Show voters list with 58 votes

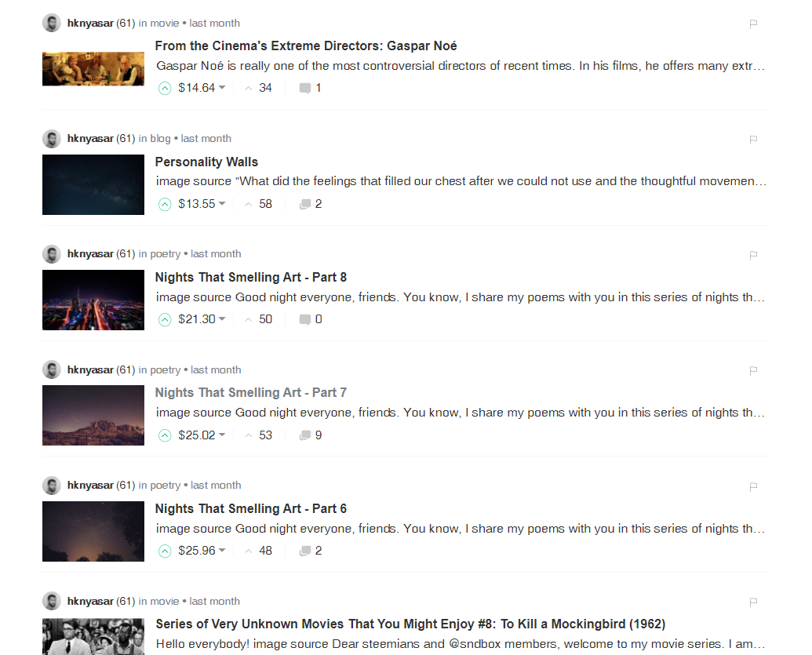(258, 204)
